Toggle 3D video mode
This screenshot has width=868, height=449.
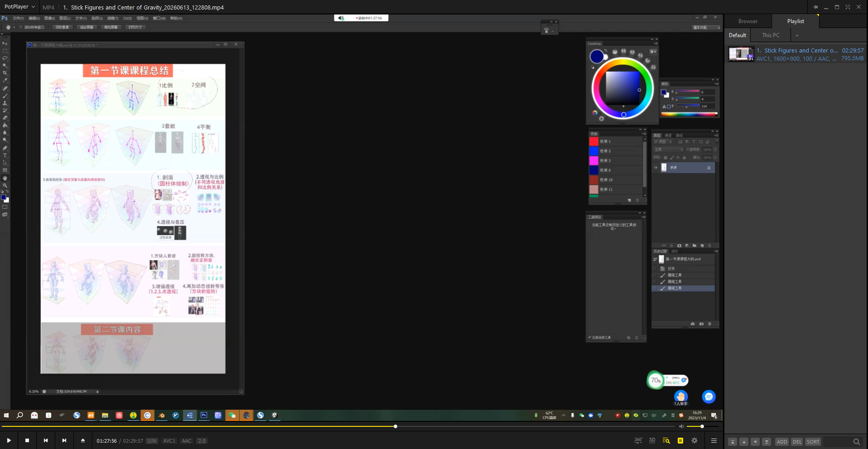click(652, 440)
